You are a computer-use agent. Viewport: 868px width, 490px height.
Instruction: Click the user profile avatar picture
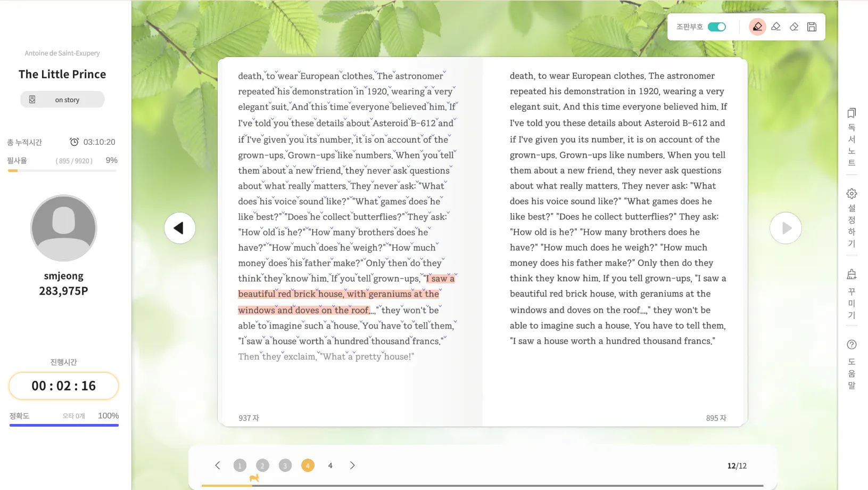tap(64, 228)
